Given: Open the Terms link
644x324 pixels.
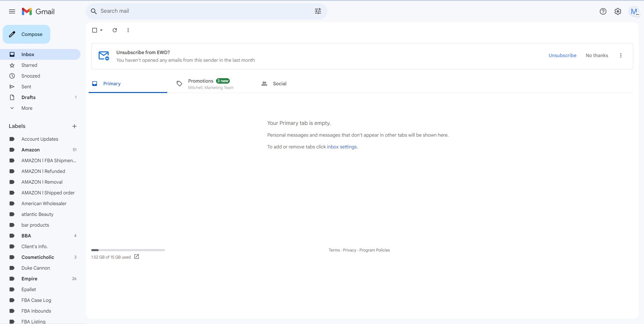Looking at the screenshot, I should click(334, 250).
